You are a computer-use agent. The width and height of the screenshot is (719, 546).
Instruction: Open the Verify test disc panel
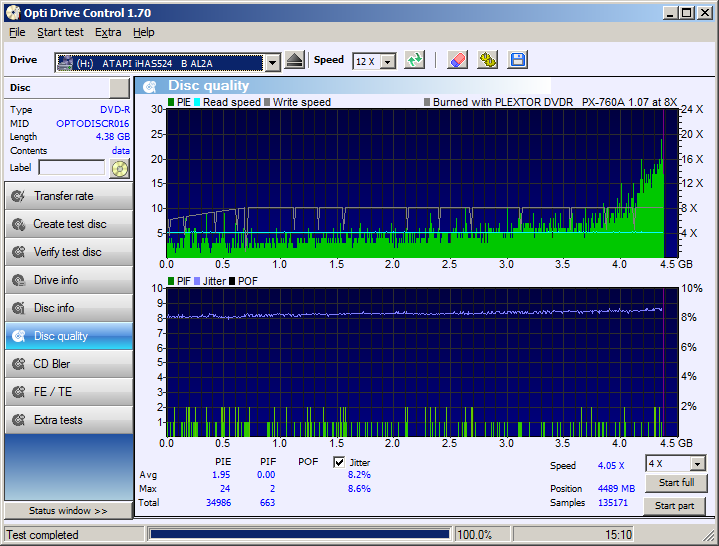point(69,252)
